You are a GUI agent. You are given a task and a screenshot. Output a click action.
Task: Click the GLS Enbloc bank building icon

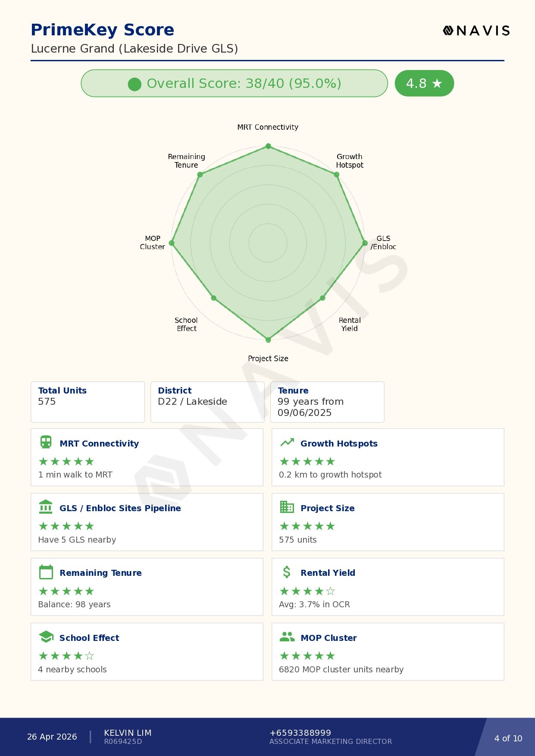[x=46, y=507]
